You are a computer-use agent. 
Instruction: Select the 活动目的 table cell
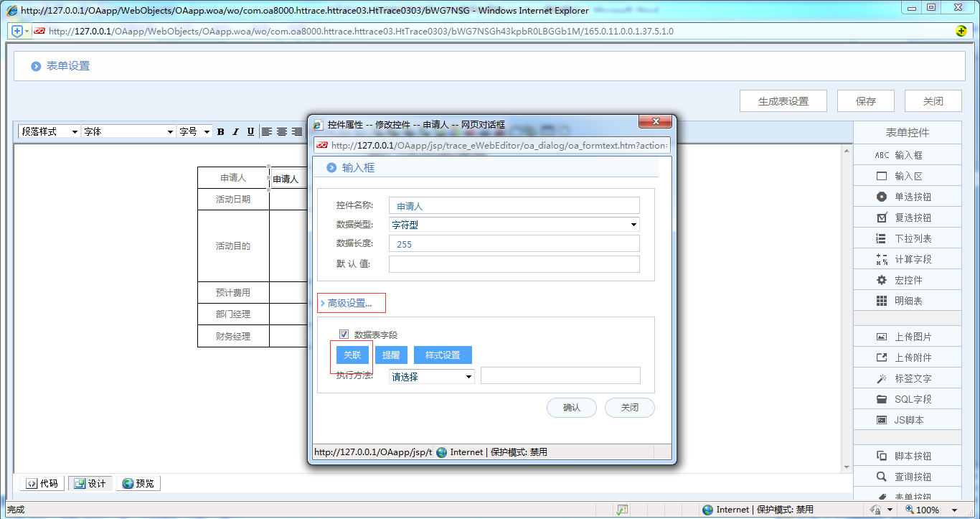233,246
